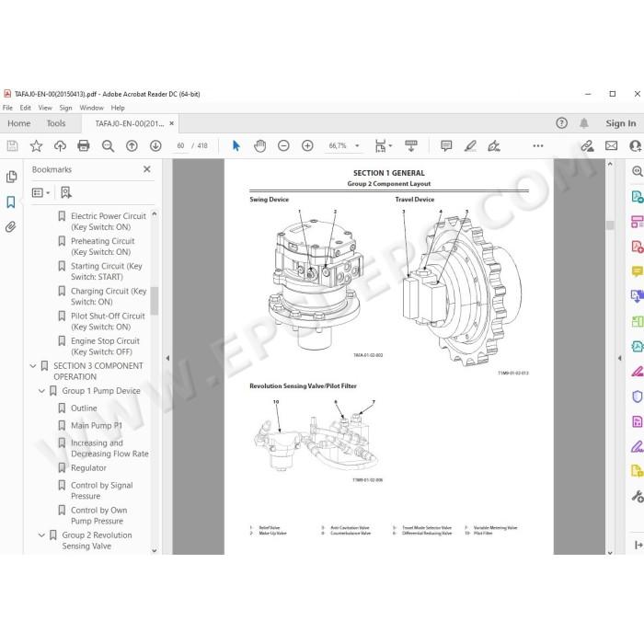
Task: Open Control by Signal Pressure bookmark
Action: [x=102, y=490]
